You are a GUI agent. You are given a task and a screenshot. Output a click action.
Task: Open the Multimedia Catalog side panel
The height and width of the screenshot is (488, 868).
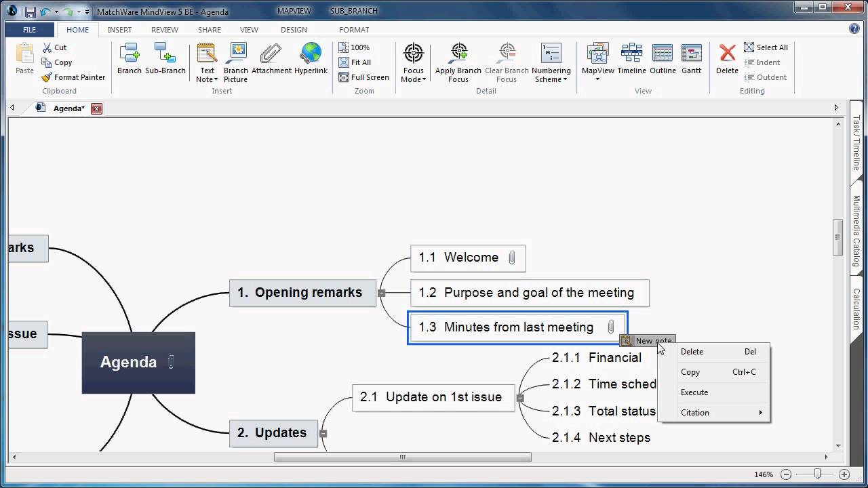coord(856,230)
